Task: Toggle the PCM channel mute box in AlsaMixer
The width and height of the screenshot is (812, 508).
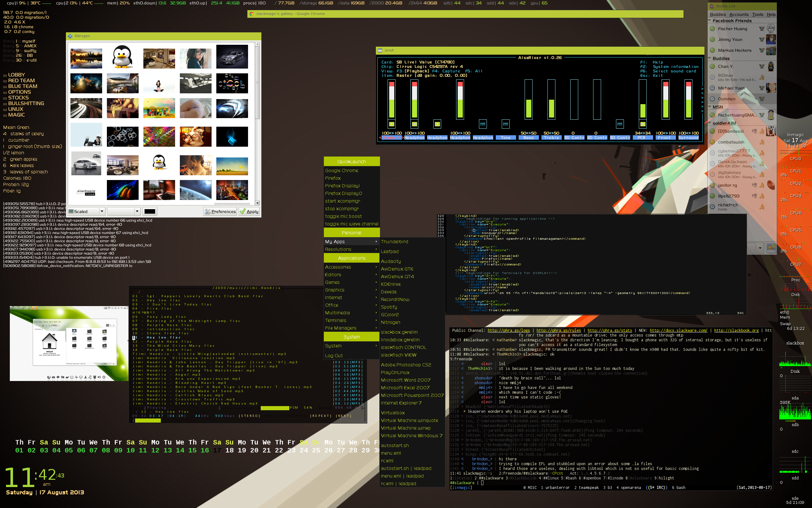Action: click(643, 124)
